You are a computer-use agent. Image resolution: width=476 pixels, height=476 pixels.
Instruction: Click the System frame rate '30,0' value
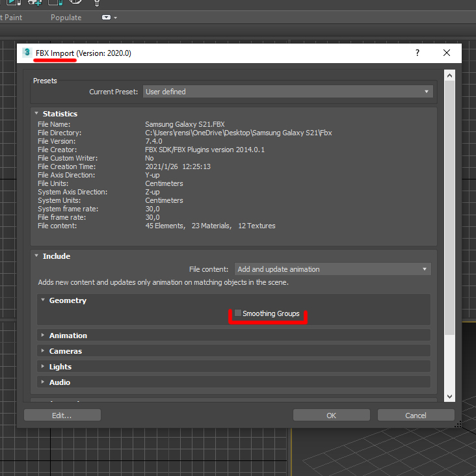point(152,209)
